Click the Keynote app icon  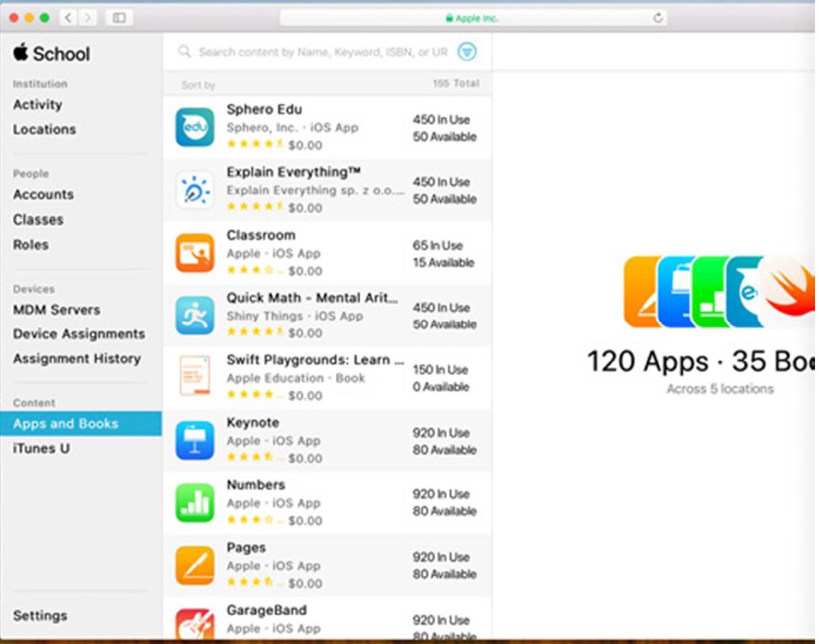(194, 440)
